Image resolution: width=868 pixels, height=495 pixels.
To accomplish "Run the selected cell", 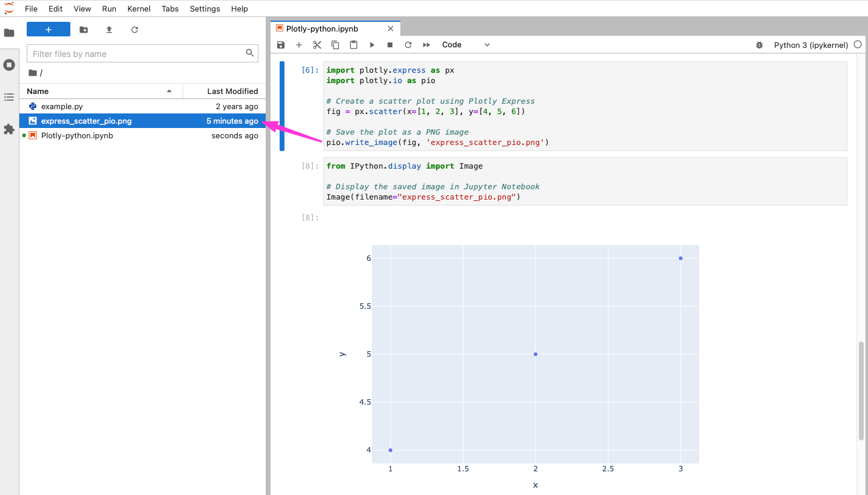I will (x=372, y=45).
